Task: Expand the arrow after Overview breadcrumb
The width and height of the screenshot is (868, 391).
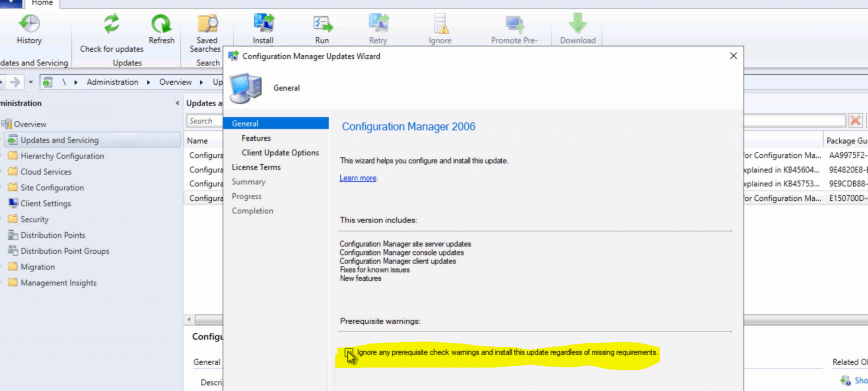Action: pos(201,82)
